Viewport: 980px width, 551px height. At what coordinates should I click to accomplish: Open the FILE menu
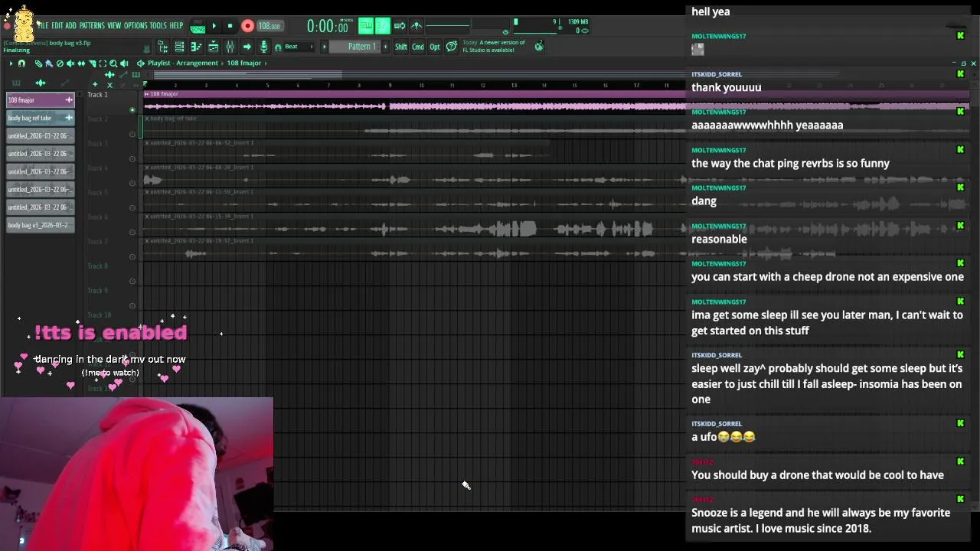click(x=43, y=25)
